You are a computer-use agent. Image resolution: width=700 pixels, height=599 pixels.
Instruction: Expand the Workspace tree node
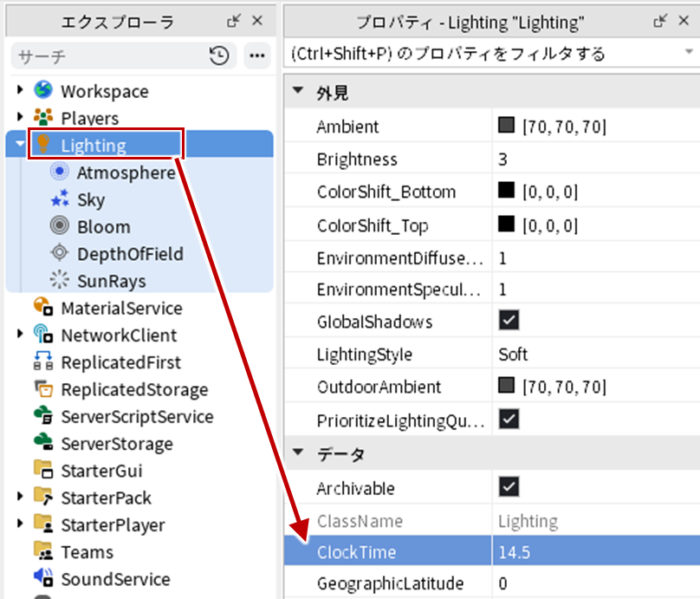click(x=20, y=90)
